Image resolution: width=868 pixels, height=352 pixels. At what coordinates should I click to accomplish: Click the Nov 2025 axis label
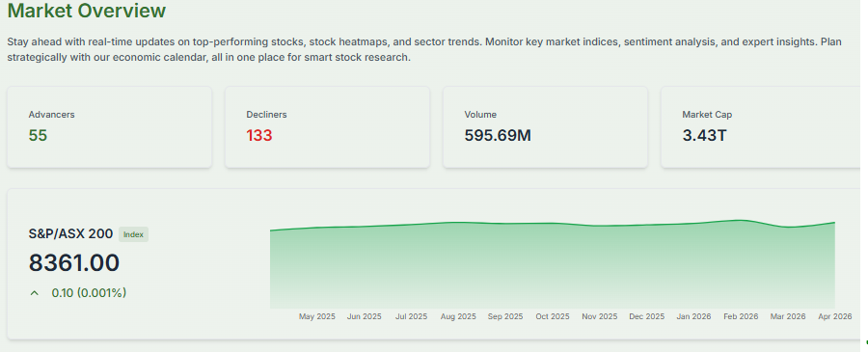point(600,316)
